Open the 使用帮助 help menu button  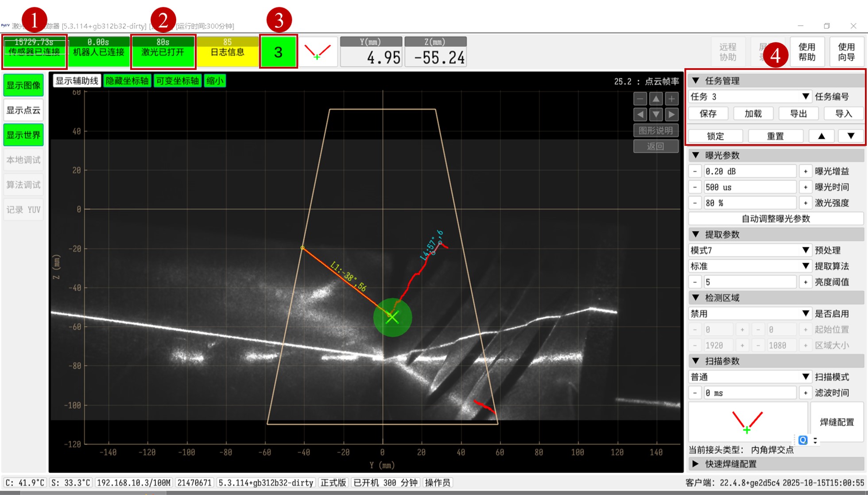tap(806, 52)
